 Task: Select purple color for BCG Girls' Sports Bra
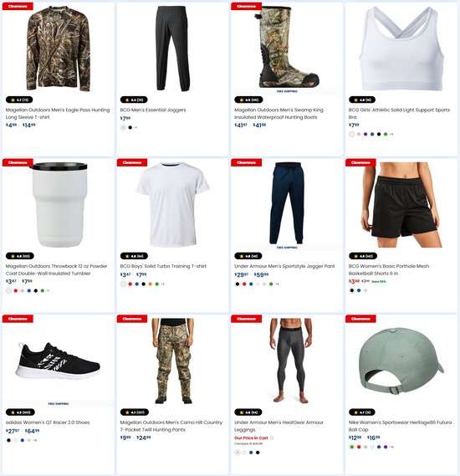pos(365,134)
